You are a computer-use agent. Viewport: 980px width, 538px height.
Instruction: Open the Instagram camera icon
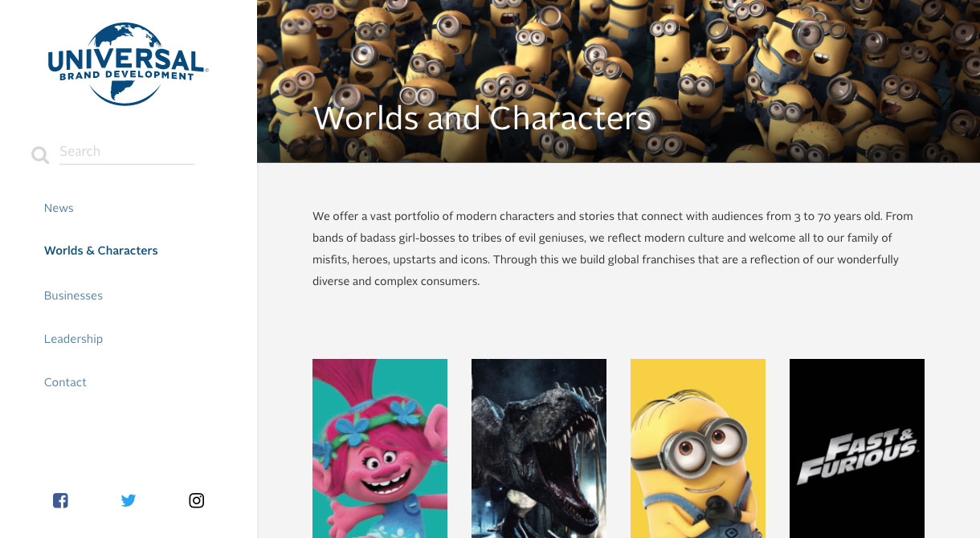click(x=196, y=500)
